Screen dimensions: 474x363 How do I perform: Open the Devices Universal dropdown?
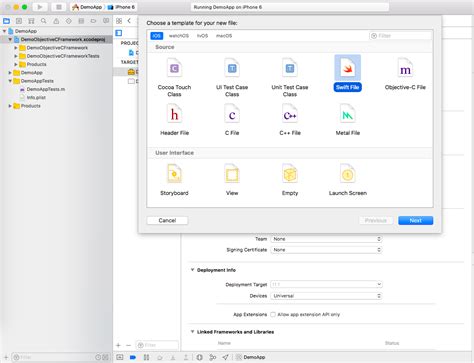pos(326,296)
